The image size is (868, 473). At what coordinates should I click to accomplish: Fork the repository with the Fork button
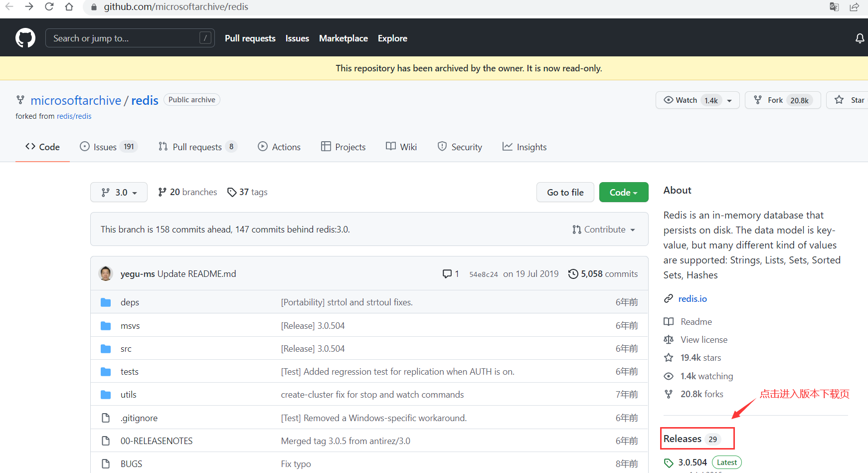[x=783, y=100]
